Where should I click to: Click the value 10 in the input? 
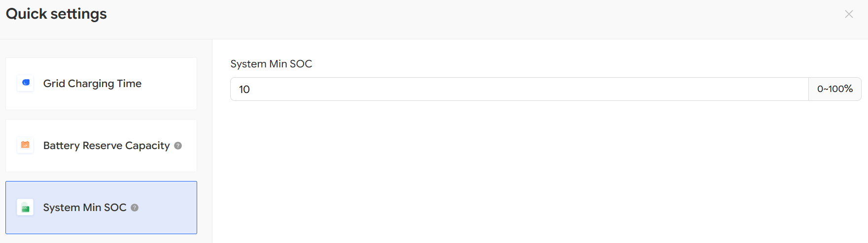click(x=244, y=90)
